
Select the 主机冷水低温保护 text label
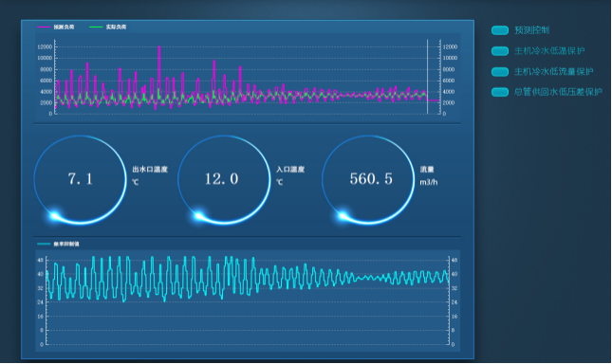pos(549,51)
